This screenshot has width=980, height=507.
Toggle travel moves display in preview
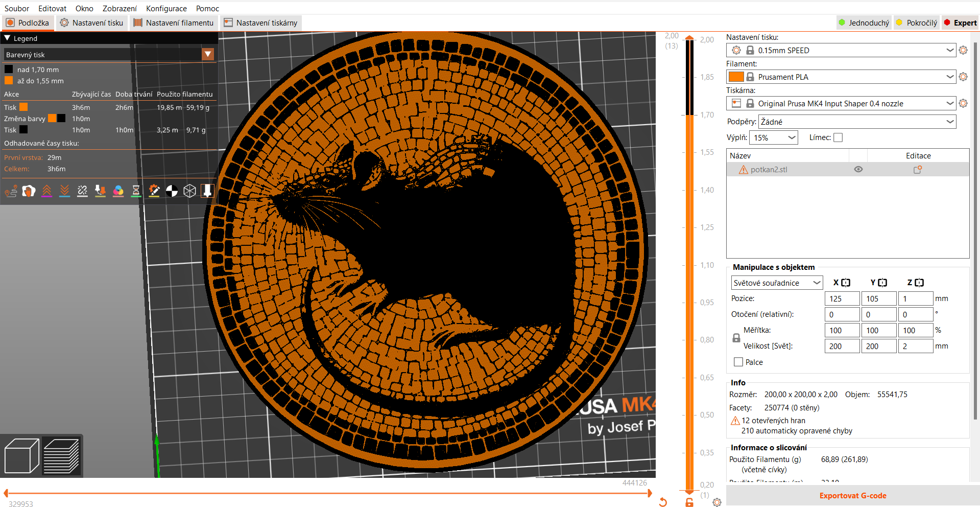coord(10,191)
